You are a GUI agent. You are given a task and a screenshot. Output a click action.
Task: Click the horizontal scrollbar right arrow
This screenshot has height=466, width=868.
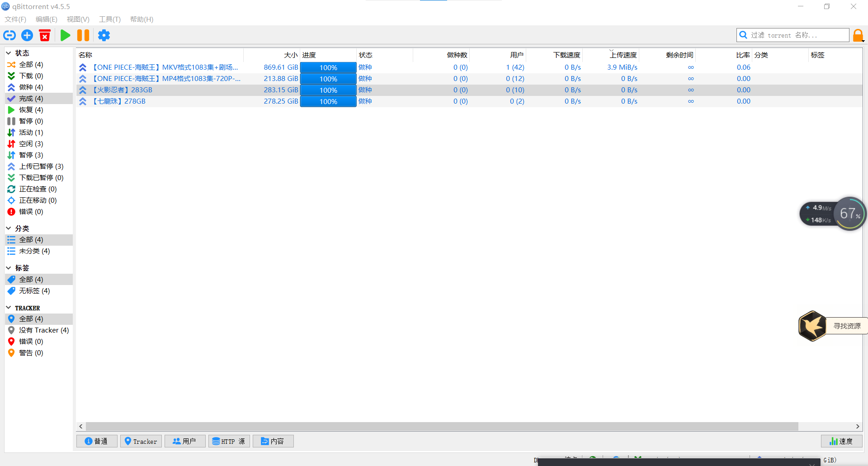click(x=858, y=426)
